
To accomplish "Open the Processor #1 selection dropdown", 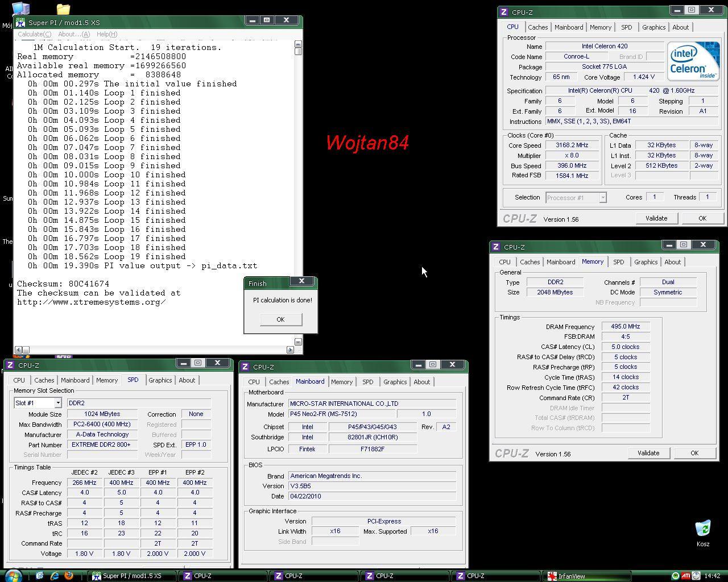I will 602,198.
